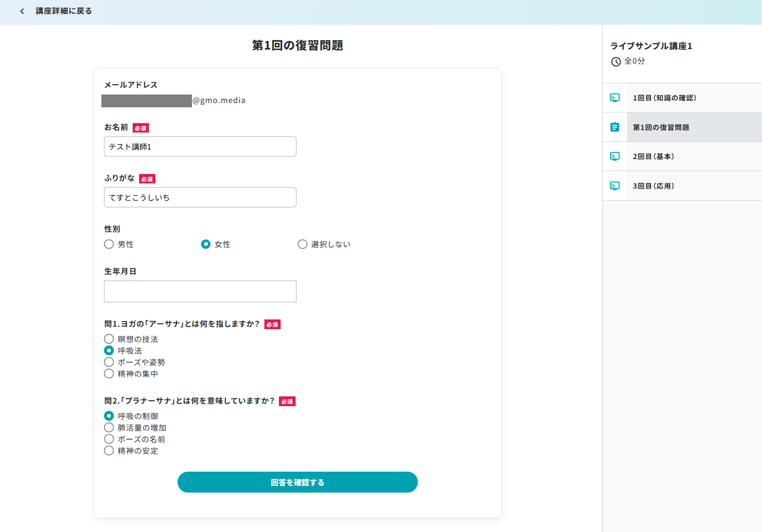Choose 瞑想の技法 for question 1
This screenshot has height=532, width=762.
(x=109, y=339)
